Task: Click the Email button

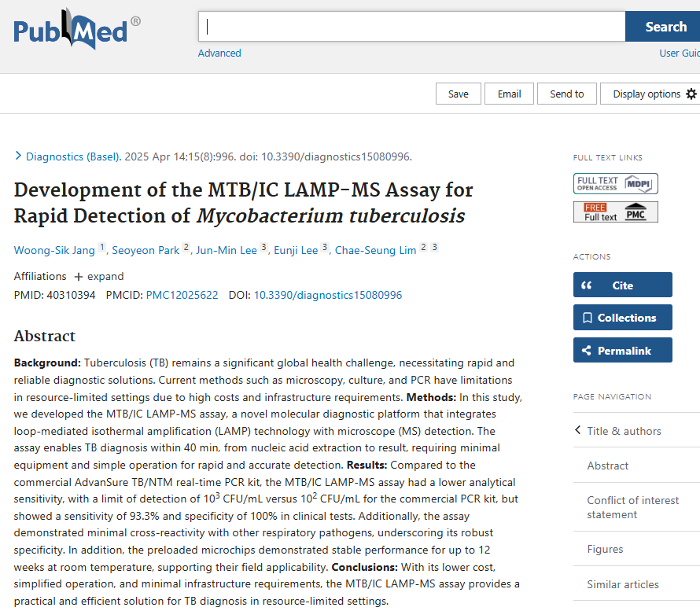Action: pos(509,94)
